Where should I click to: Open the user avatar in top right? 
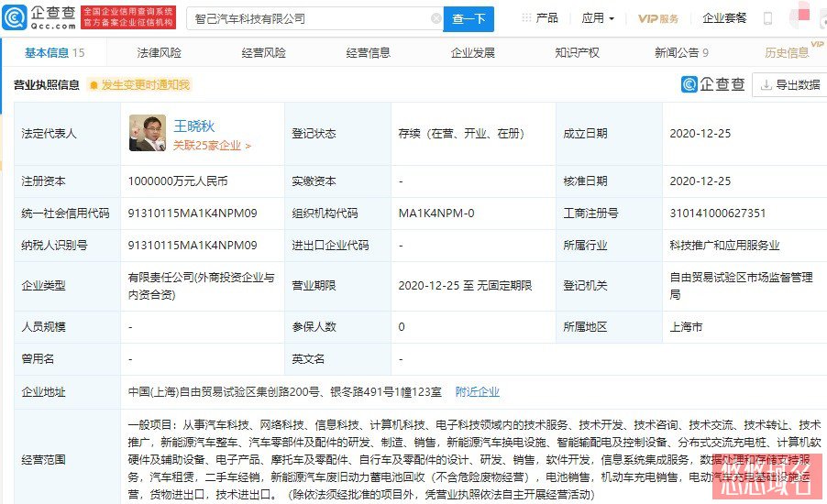799,16
